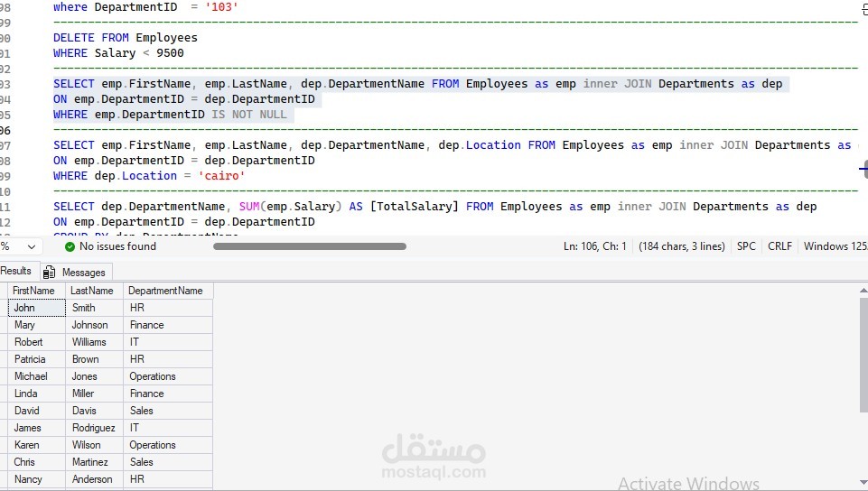The width and height of the screenshot is (868, 491).
Task: Click the Miller LastName cell
Action: (94, 394)
